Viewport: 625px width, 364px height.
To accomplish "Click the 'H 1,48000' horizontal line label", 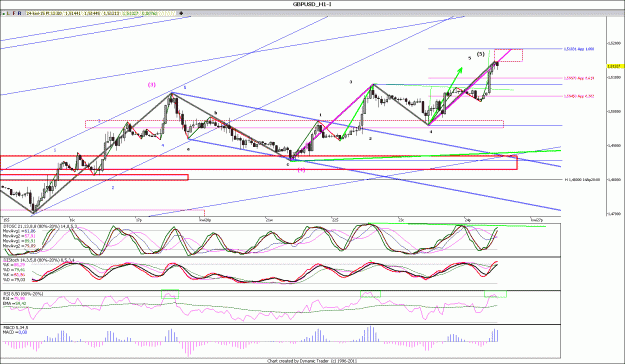I will (x=583, y=180).
